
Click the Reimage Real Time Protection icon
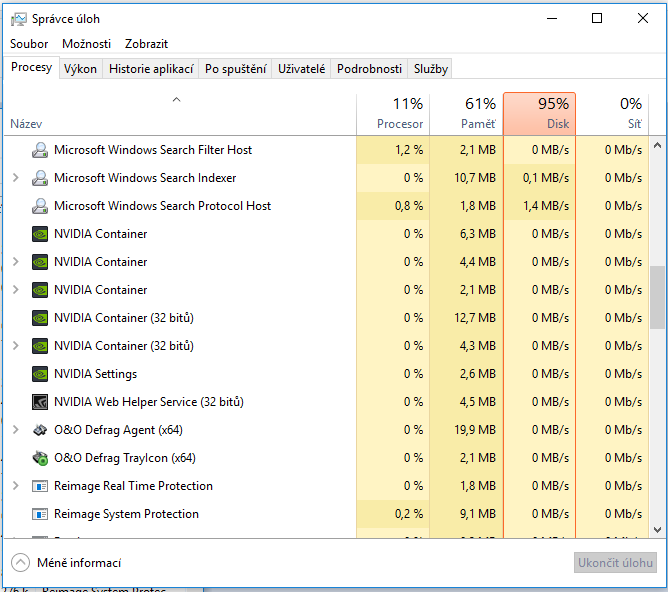[40, 486]
